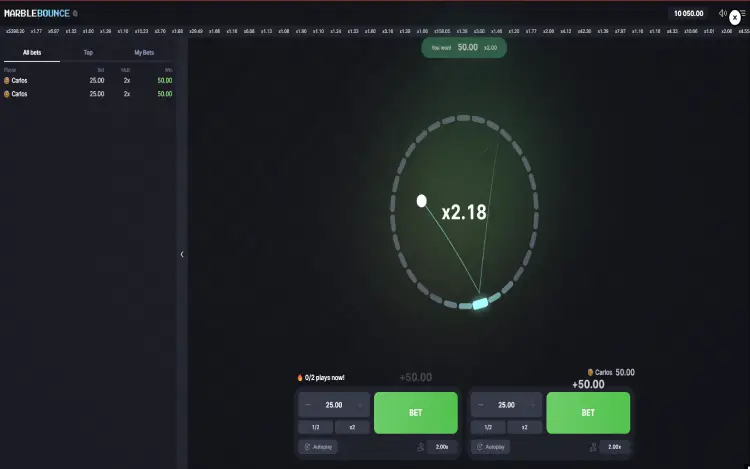Click the x42.30 entry in the history bar
Viewport: 750px width, 469px height.
click(584, 31)
